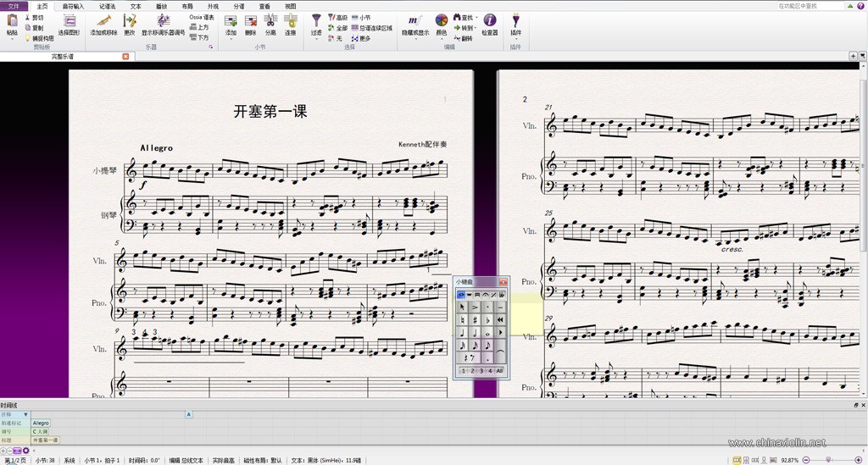
Task: Expand the Paste dropdown arrow
Action: [12, 39]
